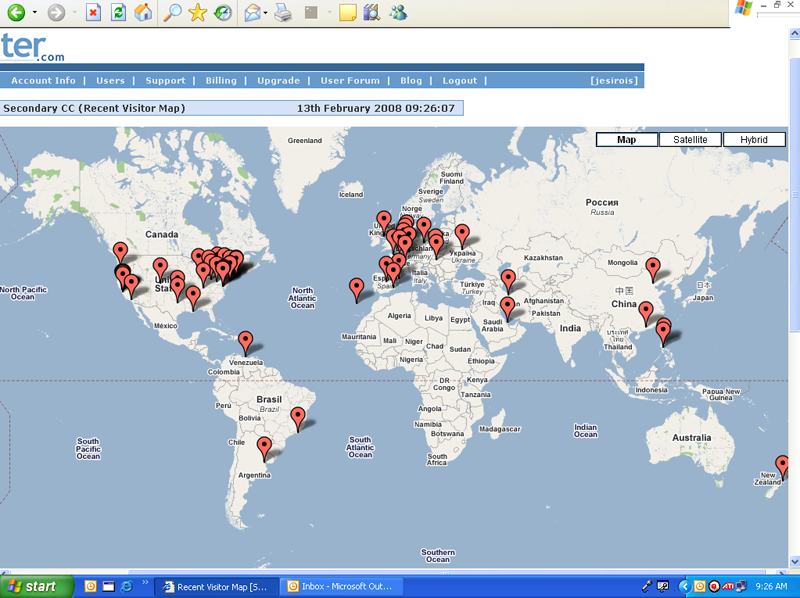Open the User Forum link
Image resolution: width=800 pixels, height=598 pixels.
[350, 81]
